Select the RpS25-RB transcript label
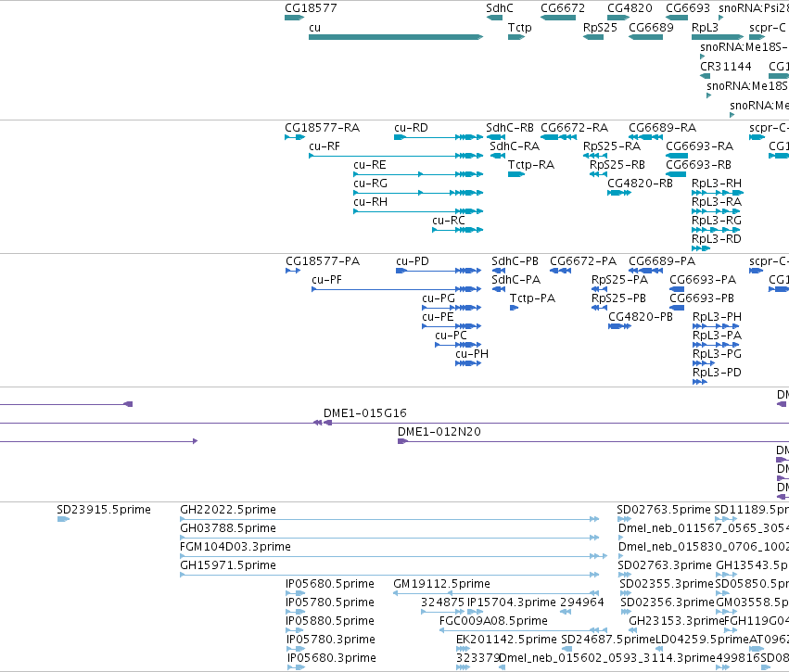The height and width of the screenshot is (672, 789). click(617, 165)
